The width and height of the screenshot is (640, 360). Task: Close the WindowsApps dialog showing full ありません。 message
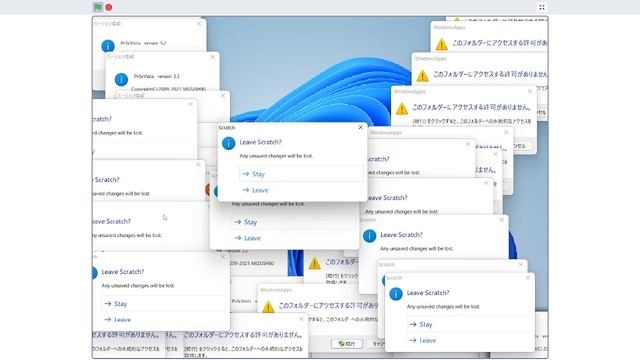click(x=530, y=91)
